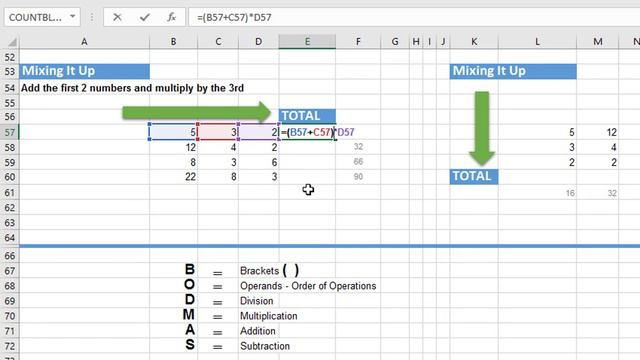Image resolution: width=640 pixels, height=360 pixels.
Task: Select column M header
Action: coord(598,42)
